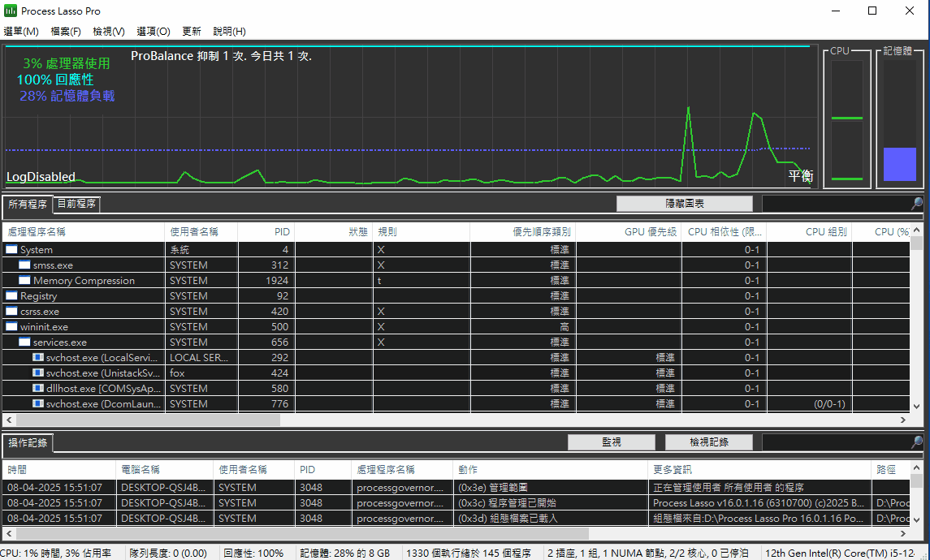This screenshot has width=930, height=560.
Task: Click the System process icon
Action: (12, 249)
